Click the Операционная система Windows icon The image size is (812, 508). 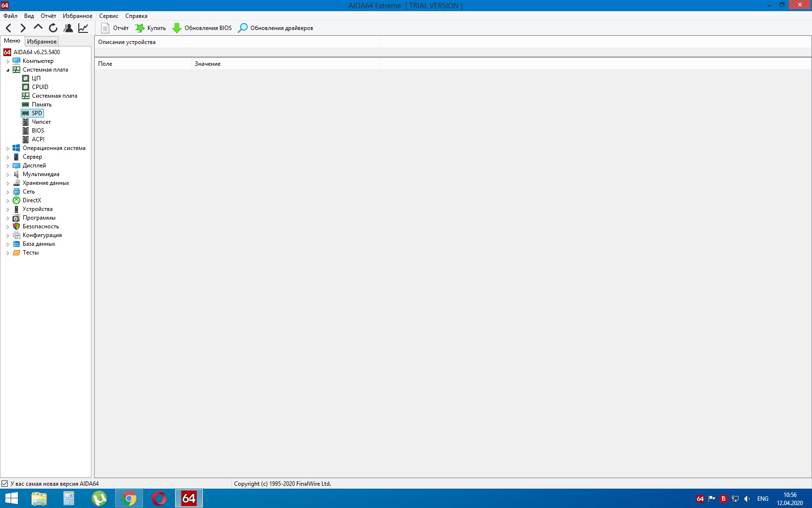pos(16,148)
